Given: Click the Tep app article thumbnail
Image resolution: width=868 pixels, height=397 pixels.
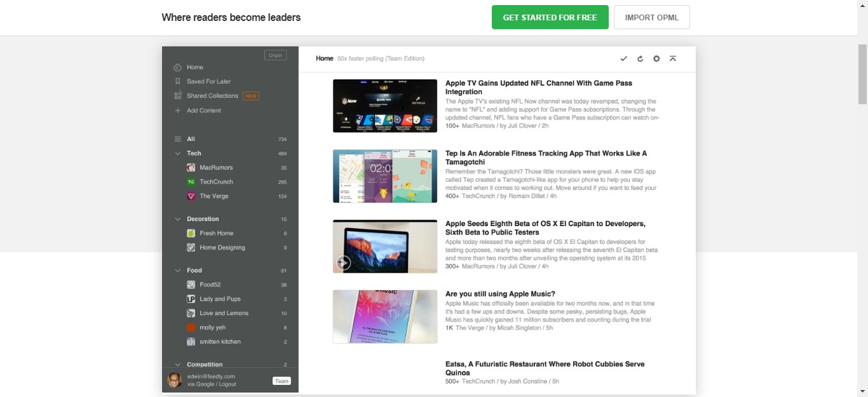Looking at the screenshot, I should tap(385, 176).
